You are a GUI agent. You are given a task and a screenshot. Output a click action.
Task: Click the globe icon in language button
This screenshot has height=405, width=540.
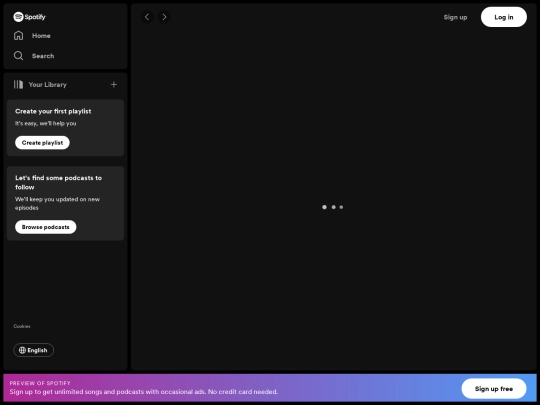(22, 350)
